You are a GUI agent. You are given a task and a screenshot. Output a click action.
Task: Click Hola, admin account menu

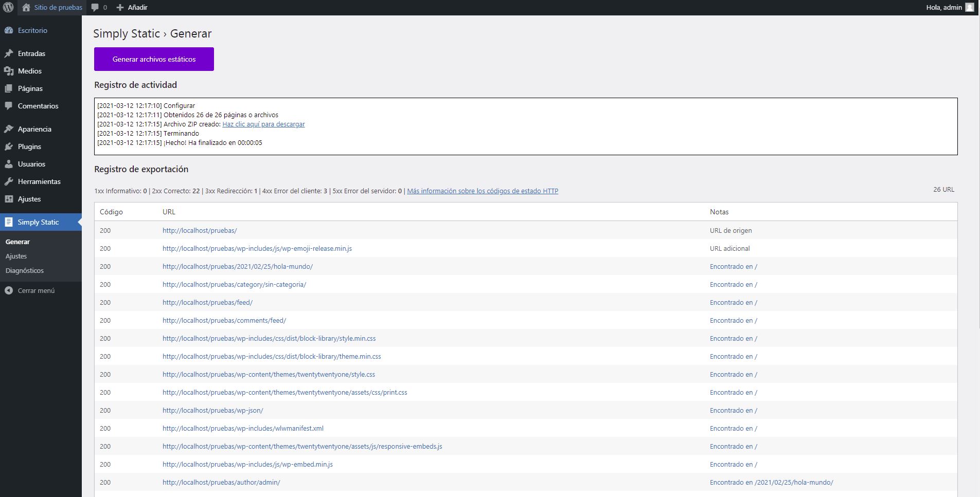point(944,7)
